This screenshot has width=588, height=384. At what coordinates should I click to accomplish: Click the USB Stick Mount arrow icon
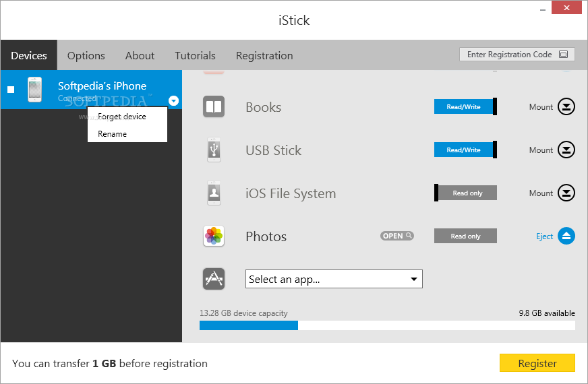click(566, 150)
